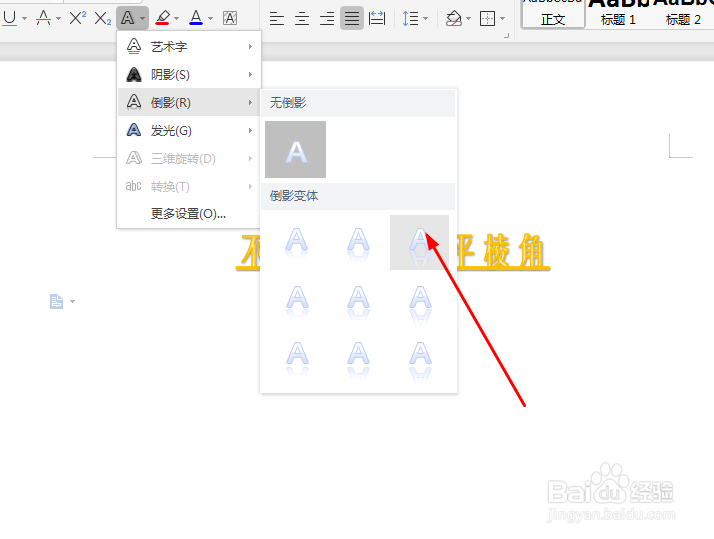Click the blue font color icon
714x539 pixels.
(x=196, y=18)
